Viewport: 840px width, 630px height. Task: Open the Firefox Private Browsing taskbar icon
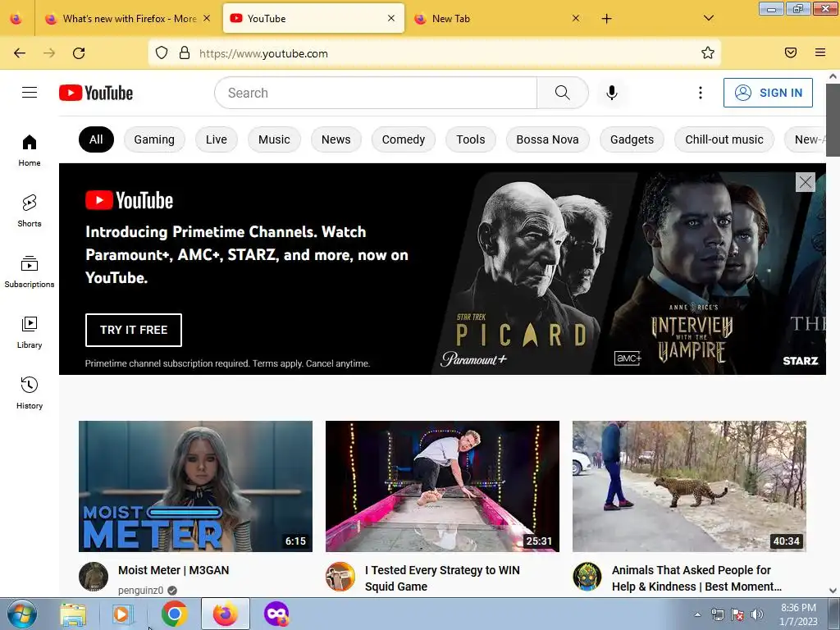click(x=276, y=614)
